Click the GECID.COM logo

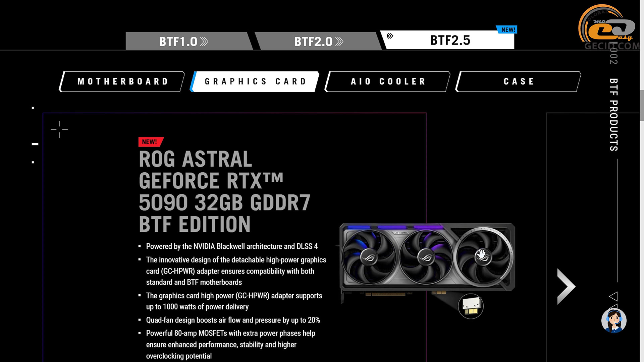[x=609, y=27]
